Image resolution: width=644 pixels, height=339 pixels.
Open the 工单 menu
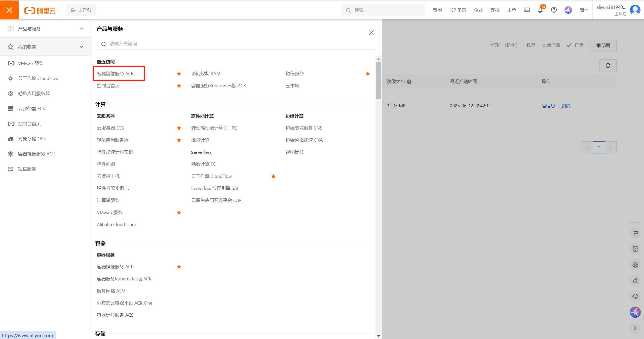pos(511,10)
